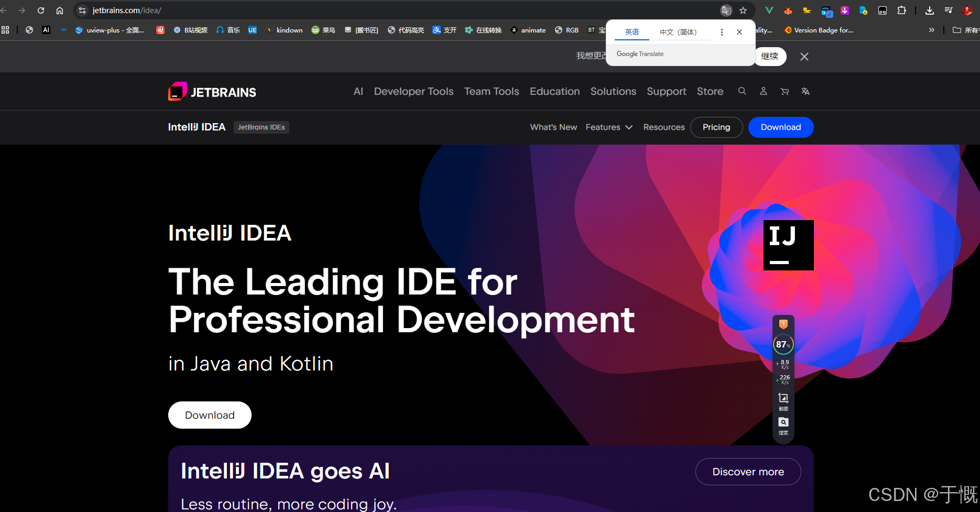The width and height of the screenshot is (980, 512).
Task: Click the site language selector icon
Action: (805, 91)
